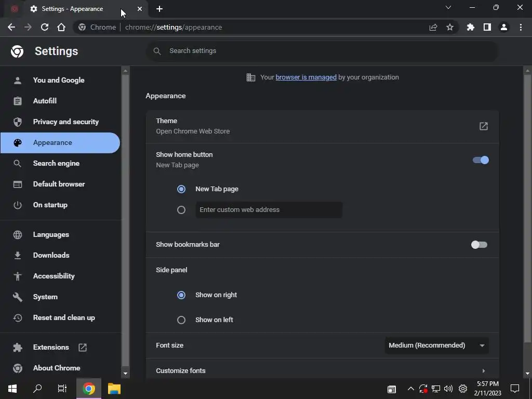The width and height of the screenshot is (532, 399).
Task: Open the profile avatar icon
Action: pyautogui.click(x=504, y=27)
